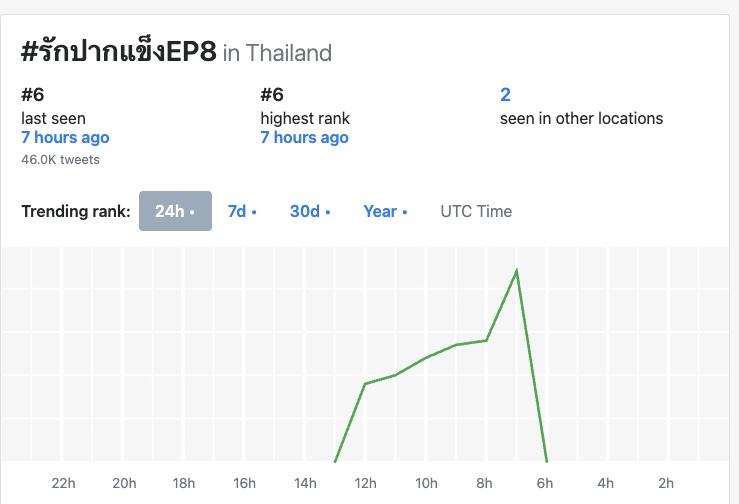Click the 12h label on chart axis
Image resolution: width=739 pixels, height=504 pixels.
365,484
